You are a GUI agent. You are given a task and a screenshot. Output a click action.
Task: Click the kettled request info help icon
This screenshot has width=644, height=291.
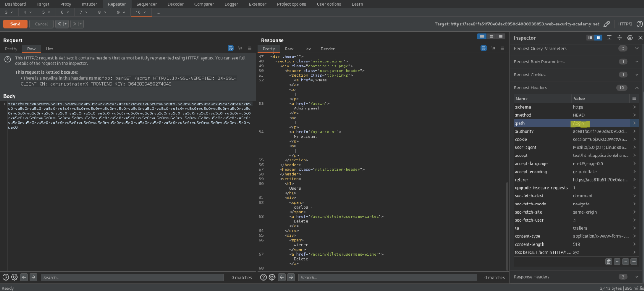(7, 59)
